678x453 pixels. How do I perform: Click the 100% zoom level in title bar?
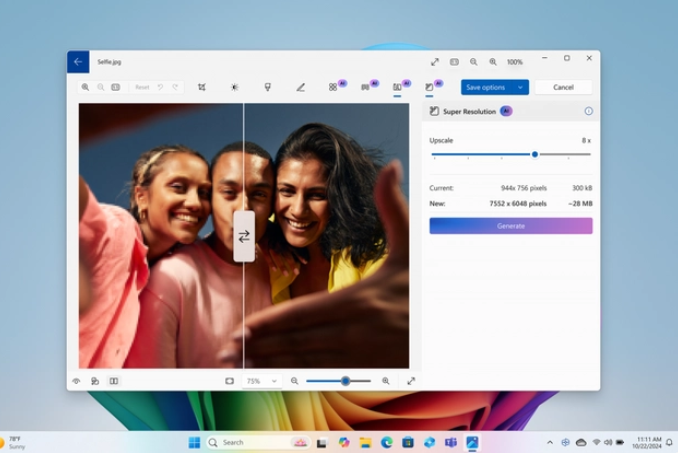[x=515, y=62]
